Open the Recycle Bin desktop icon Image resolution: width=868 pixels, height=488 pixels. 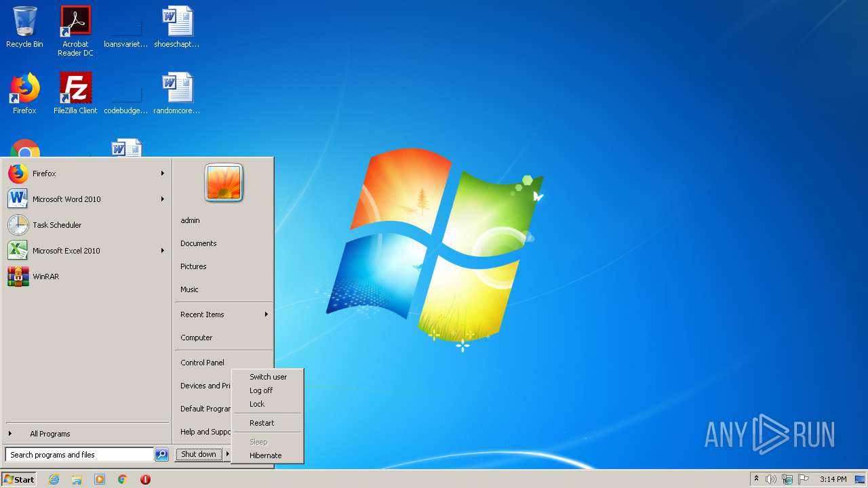(x=24, y=27)
